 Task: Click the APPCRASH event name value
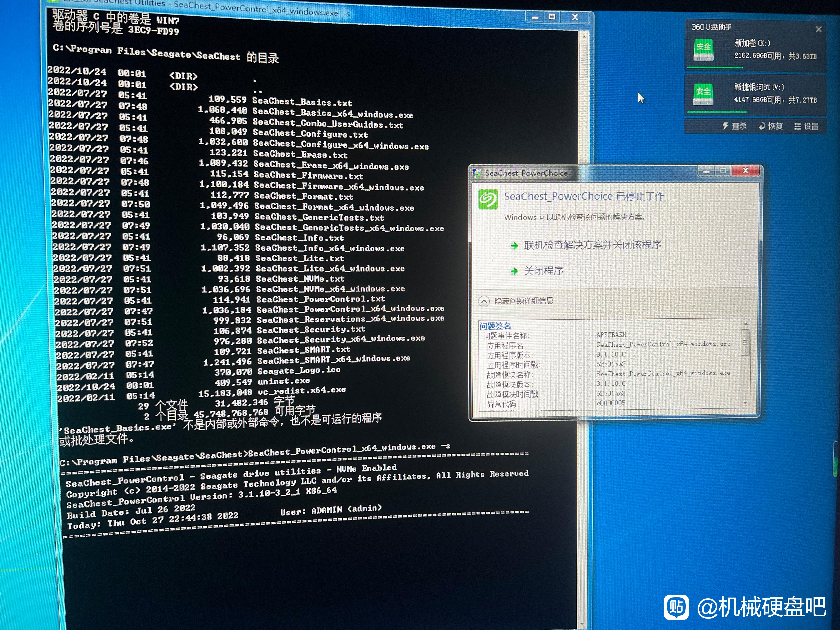[x=611, y=335]
